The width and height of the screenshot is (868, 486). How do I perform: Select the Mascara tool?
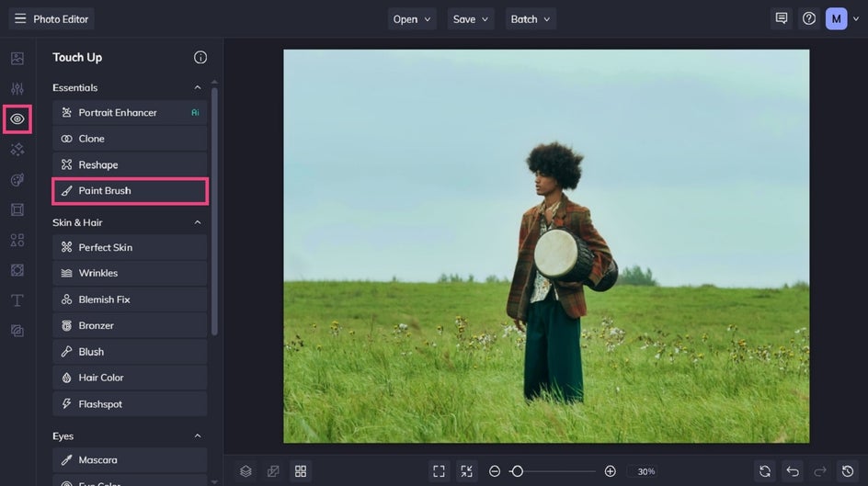coord(130,460)
